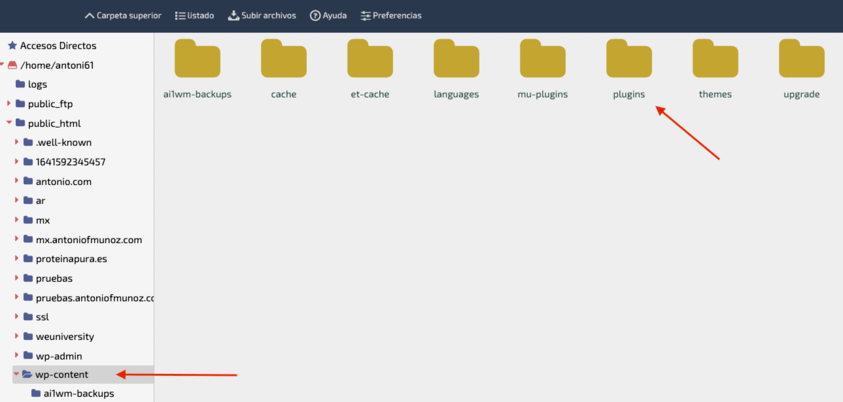The width and height of the screenshot is (843, 402).
Task: Click the Accesos Directos star icon
Action: [12, 46]
